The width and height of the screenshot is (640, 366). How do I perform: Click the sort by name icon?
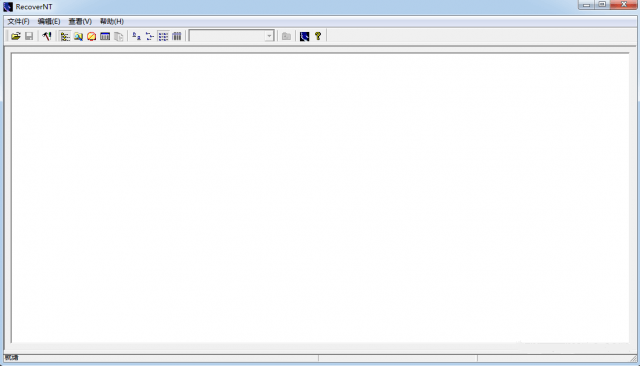click(x=136, y=36)
